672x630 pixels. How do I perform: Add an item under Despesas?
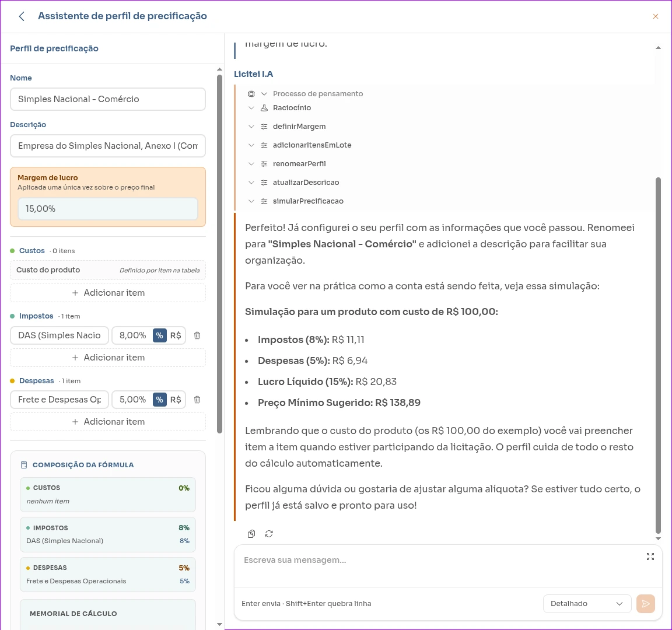(108, 422)
